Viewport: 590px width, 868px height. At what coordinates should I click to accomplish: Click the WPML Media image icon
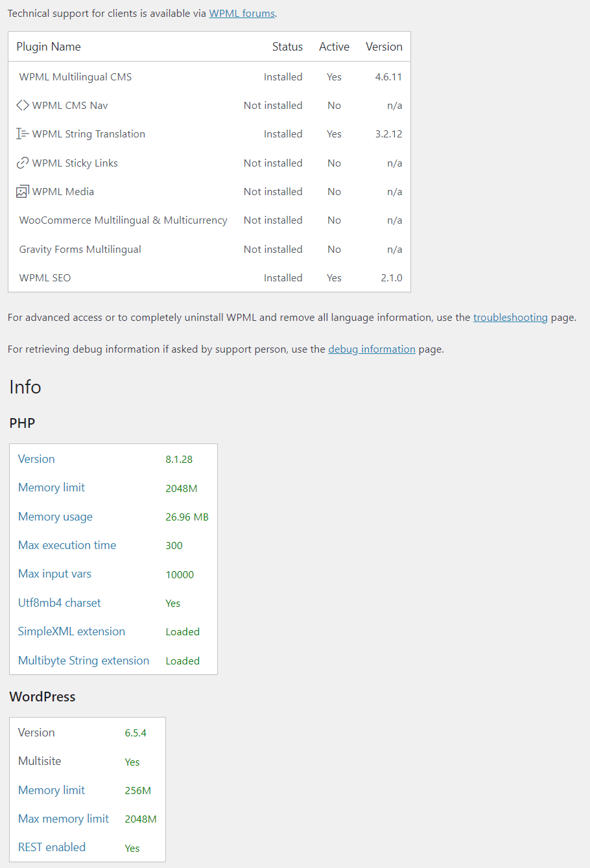(x=23, y=191)
